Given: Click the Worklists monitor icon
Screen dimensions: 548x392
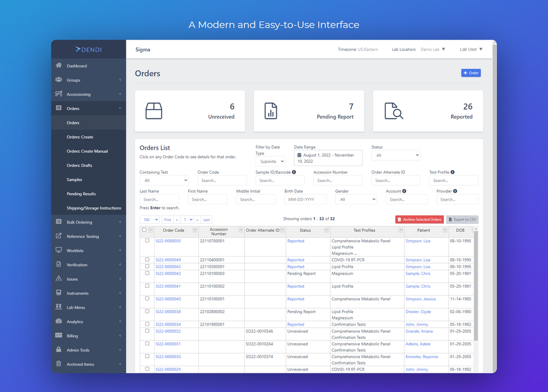Looking at the screenshot, I should click(x=59, y=250).
